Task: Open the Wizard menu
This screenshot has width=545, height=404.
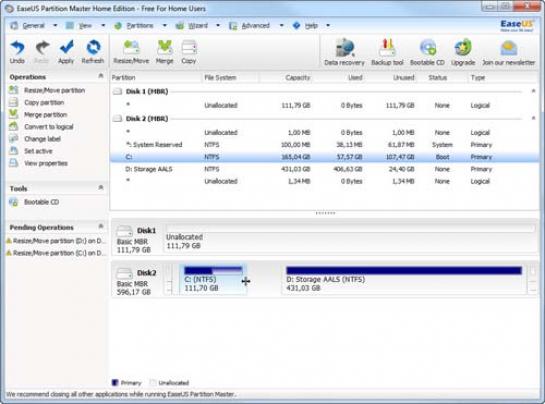Action: coord(198,25)
